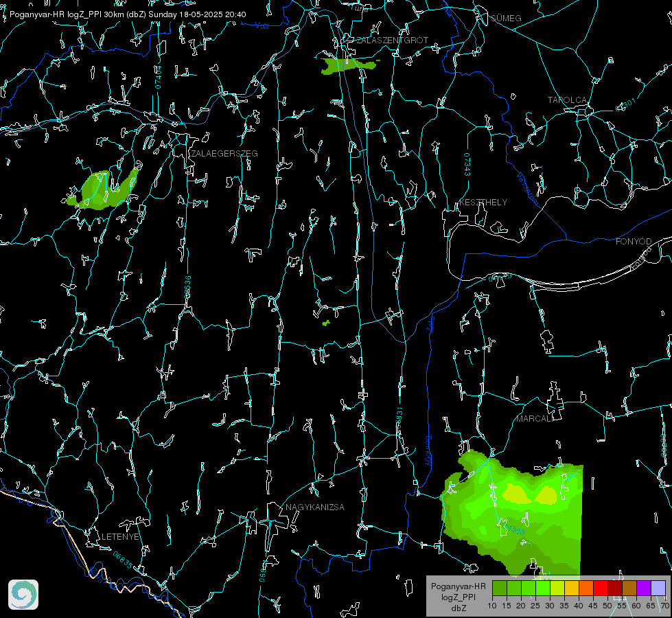Pick the dark green 10-15 dBZ swatch

coord(500,588)
